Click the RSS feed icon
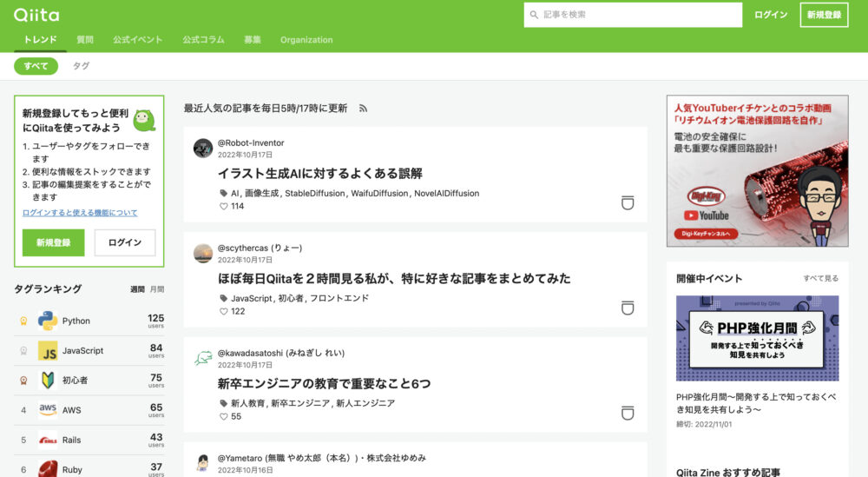The image size is (868, 477). click(x=364, y=109)
